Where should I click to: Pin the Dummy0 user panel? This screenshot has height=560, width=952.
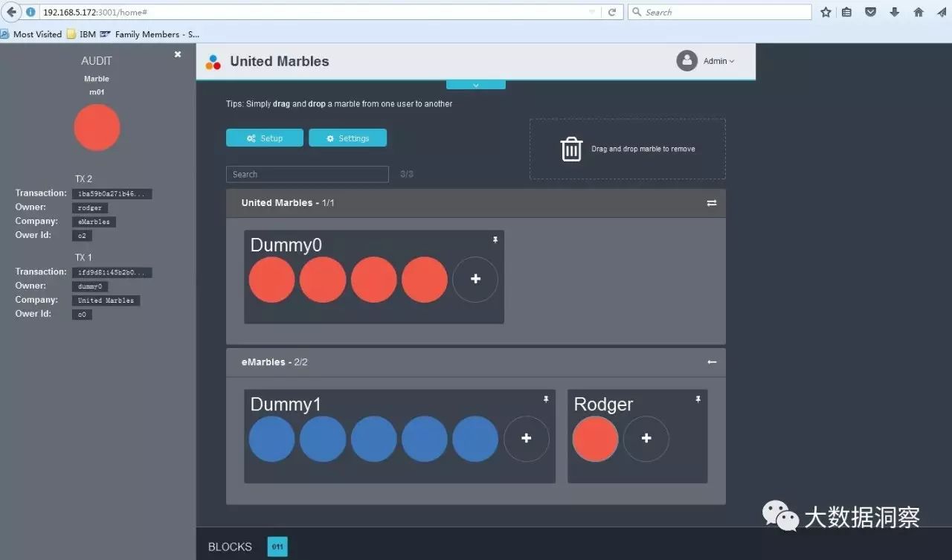tap(495, 239)
